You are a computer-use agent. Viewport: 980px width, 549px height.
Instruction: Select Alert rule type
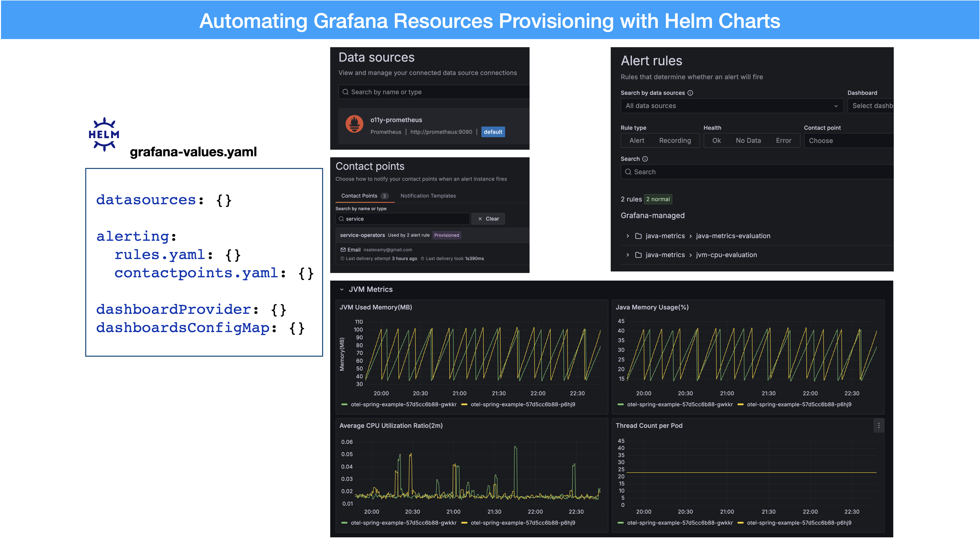(x=637, y=140)
